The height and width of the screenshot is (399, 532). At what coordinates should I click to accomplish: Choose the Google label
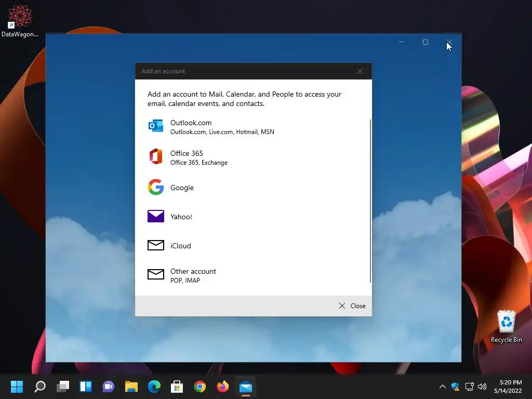(182, 188)
